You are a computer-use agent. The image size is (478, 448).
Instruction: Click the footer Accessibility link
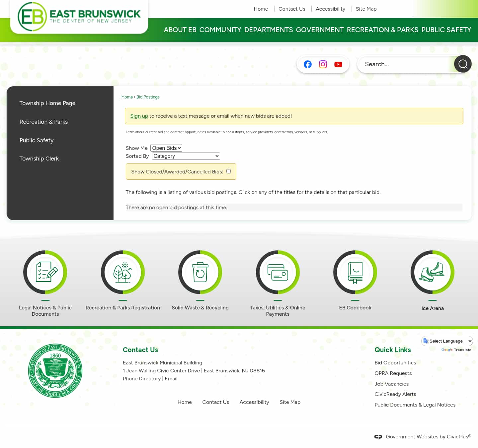click(x=254, y=402)
